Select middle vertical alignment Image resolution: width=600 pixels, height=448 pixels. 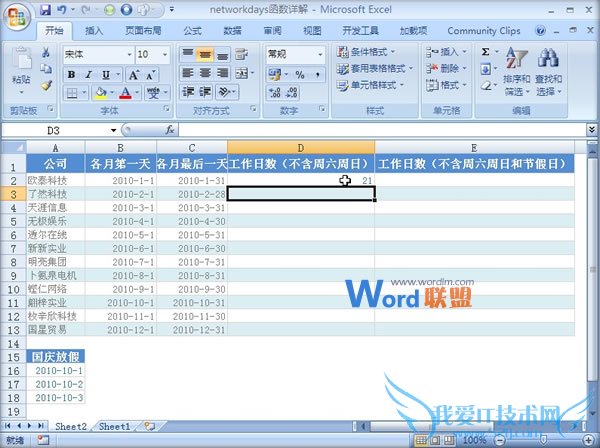pos(205,54)
